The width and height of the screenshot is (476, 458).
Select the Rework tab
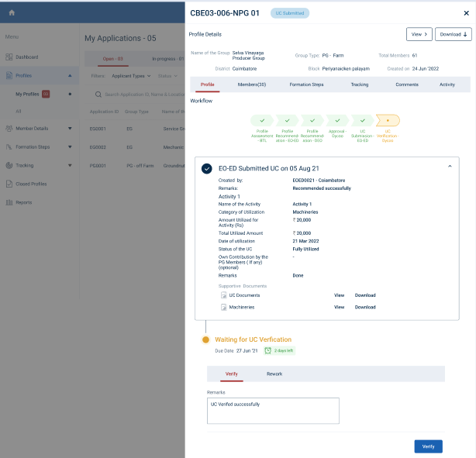[274, 374]
